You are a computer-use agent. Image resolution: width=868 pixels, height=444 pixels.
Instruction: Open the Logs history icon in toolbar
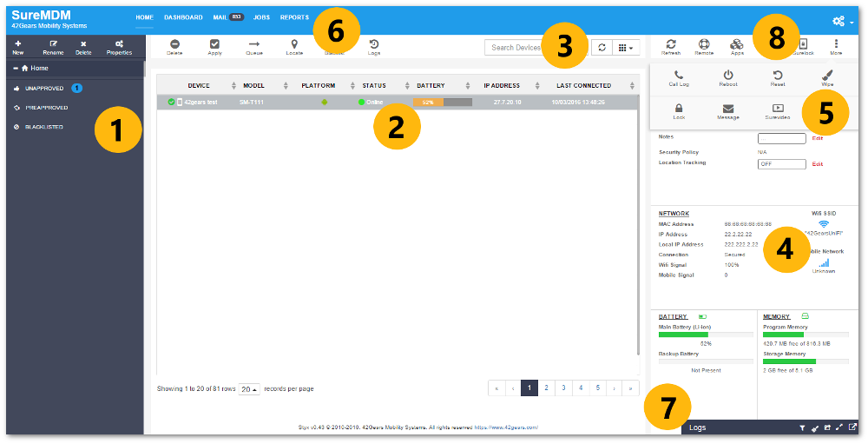(x=373, y=43)
